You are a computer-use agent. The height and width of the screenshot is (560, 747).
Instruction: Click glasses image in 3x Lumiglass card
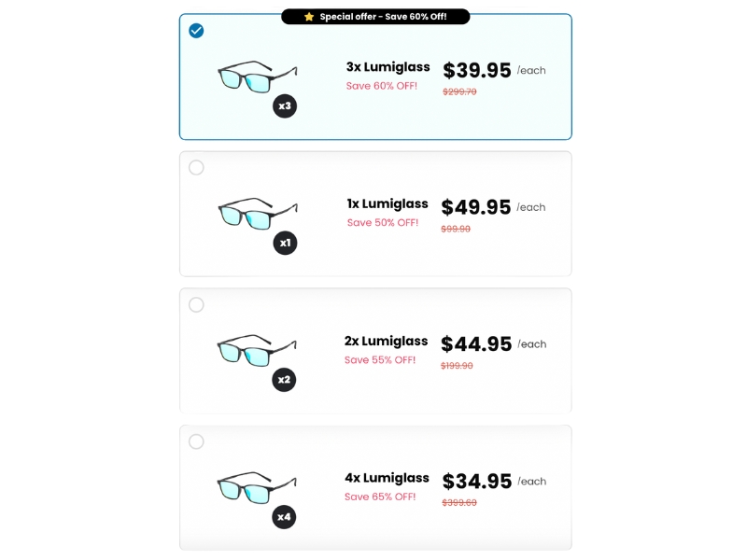[258, 77]
